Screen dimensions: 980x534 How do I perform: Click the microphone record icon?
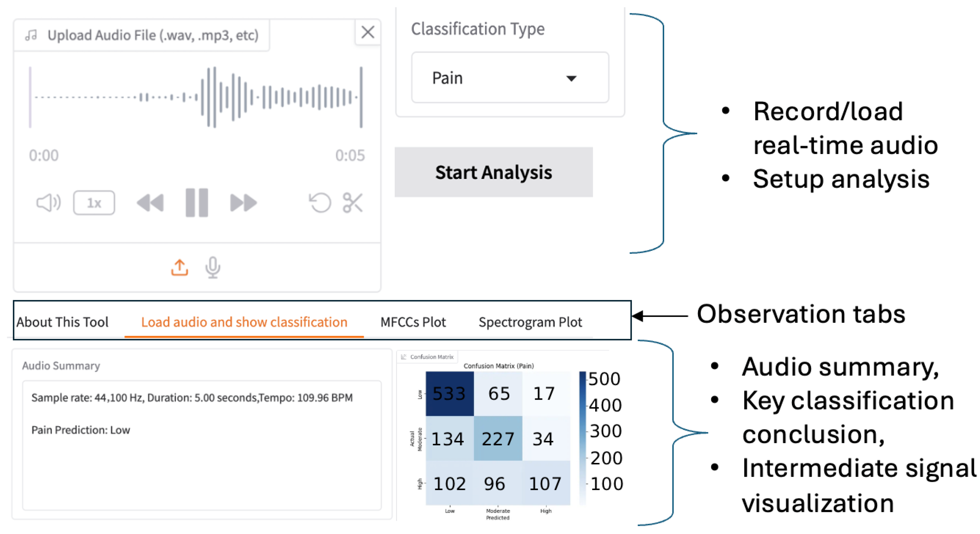click(x=213, y=267)
